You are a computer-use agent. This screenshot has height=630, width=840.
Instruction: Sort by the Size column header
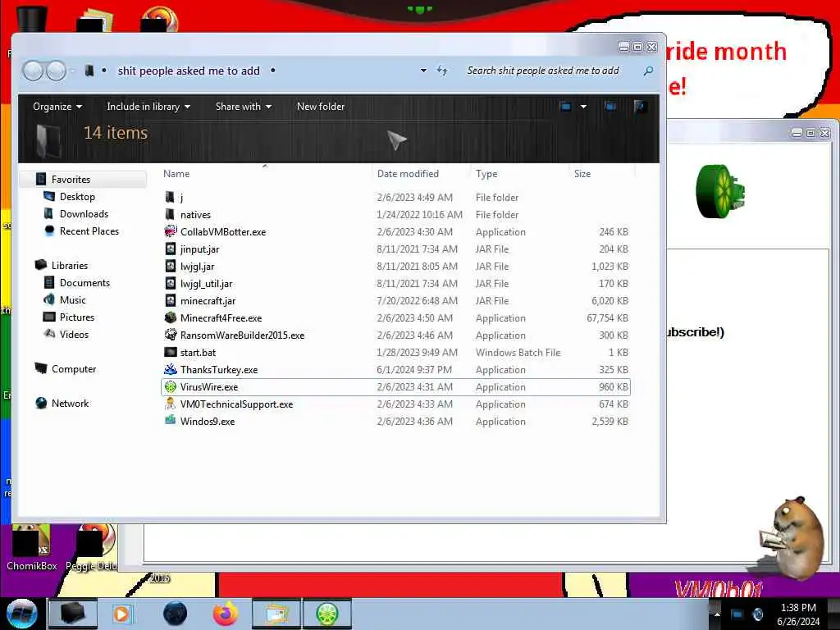[x=582, y=174]
